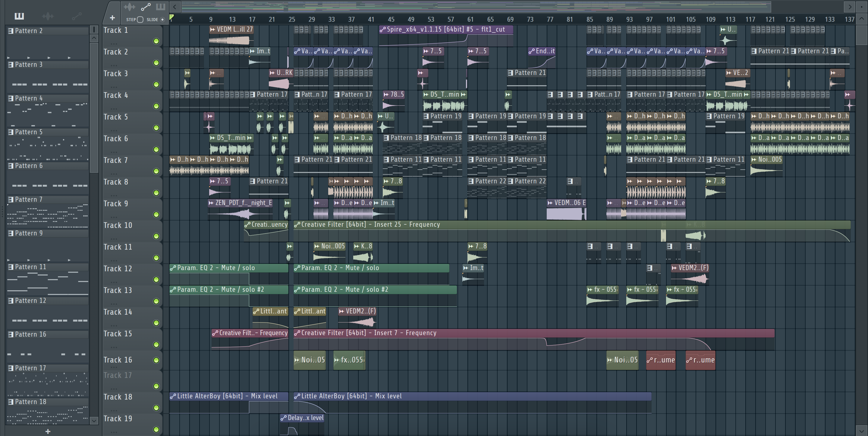Click automation icon on End..it clip
Screen dimensions: 868x436
pyautogui.click(x=531, y=51)
